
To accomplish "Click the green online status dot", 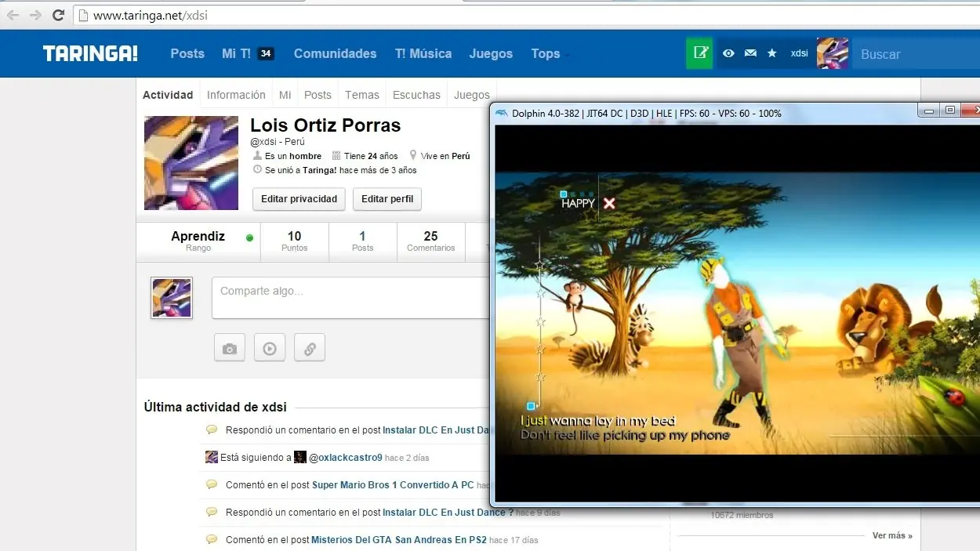I will pos(249,237).
